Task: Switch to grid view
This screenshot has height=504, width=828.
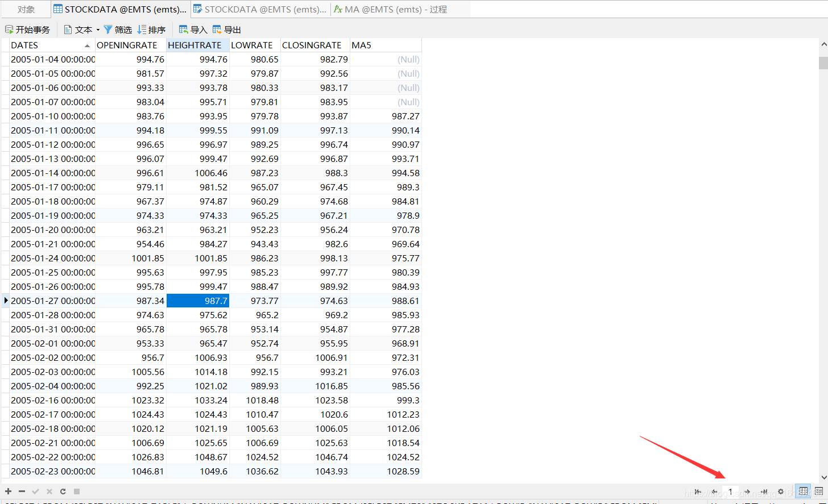Action: point(803,491)
